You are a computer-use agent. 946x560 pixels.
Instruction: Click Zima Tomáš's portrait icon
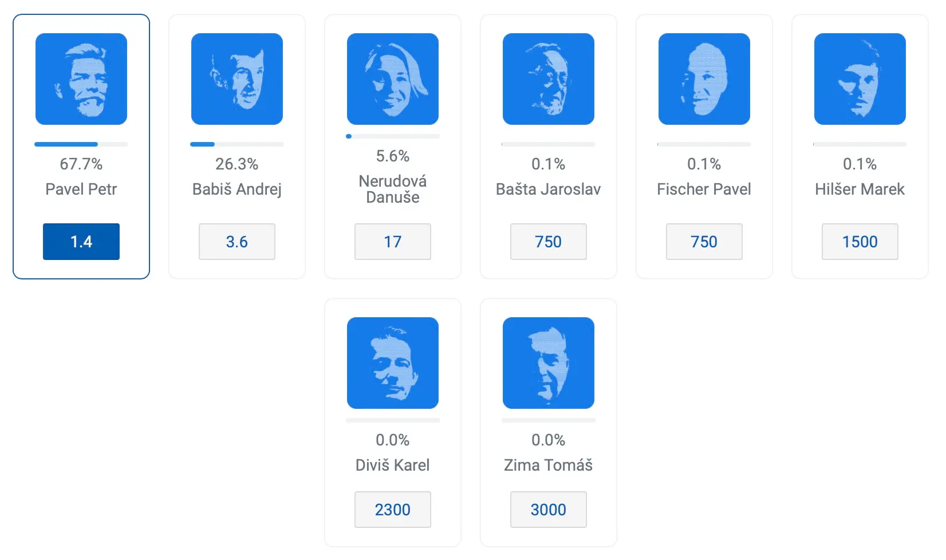coord(549,363)
